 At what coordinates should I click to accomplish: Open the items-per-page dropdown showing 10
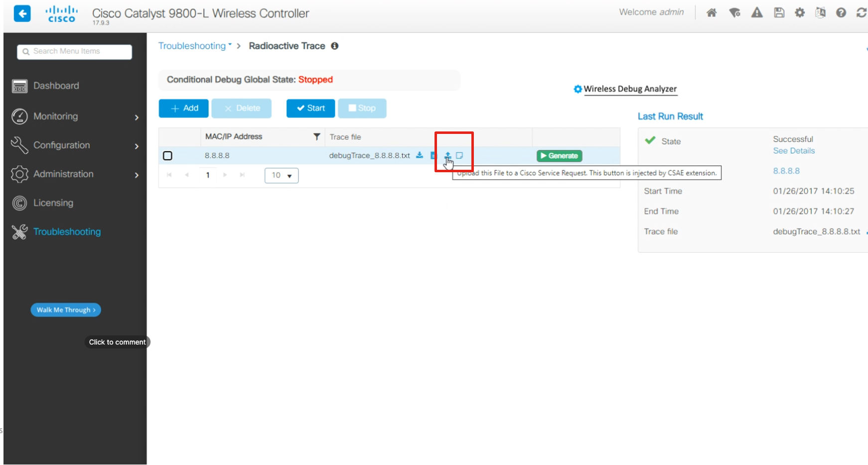pos(282,175)
